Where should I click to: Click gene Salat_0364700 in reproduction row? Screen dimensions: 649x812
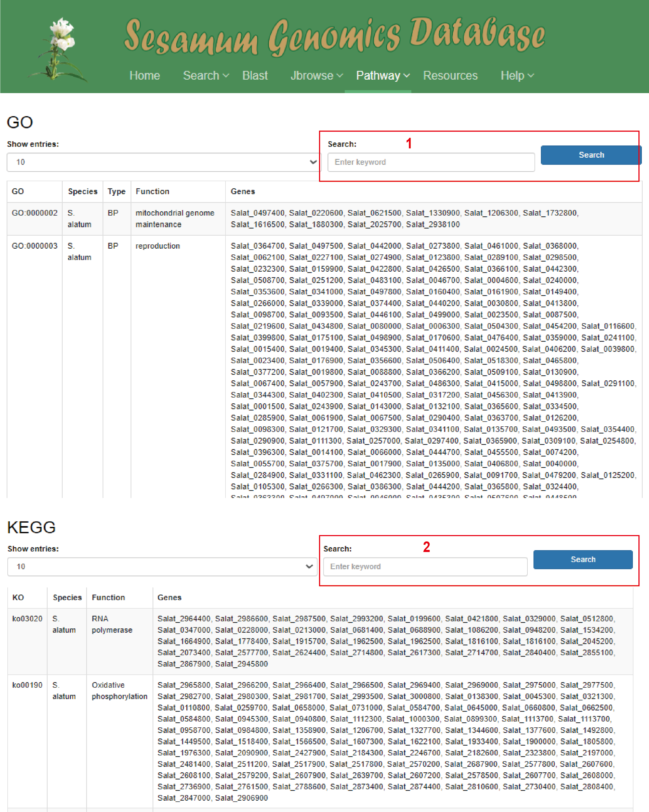click(257, 246)
